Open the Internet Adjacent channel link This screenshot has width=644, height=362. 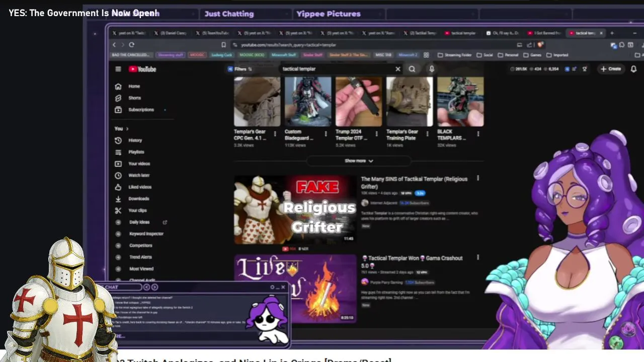pos(384,203)
